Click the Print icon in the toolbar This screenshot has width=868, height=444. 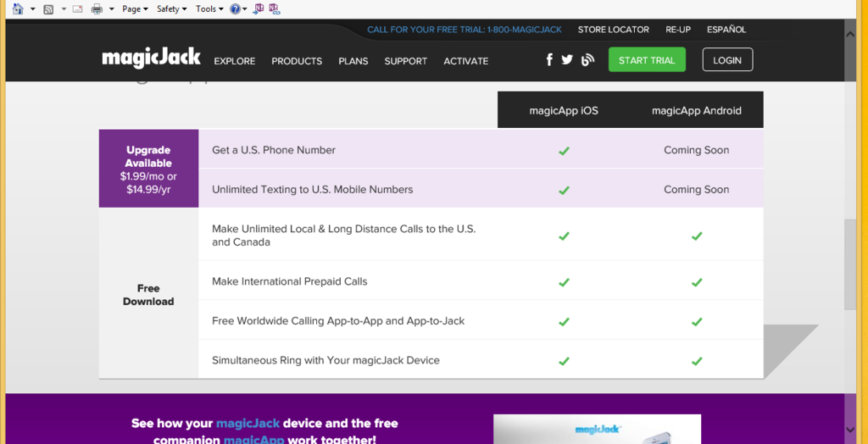[97, 9]
